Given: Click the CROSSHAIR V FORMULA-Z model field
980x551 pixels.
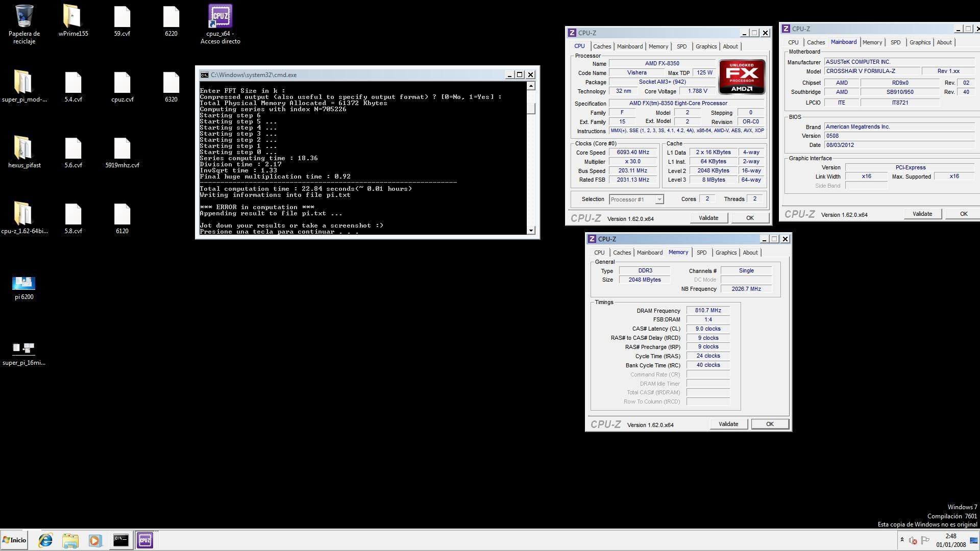Looking at the screenshot, I should [872, 71].
